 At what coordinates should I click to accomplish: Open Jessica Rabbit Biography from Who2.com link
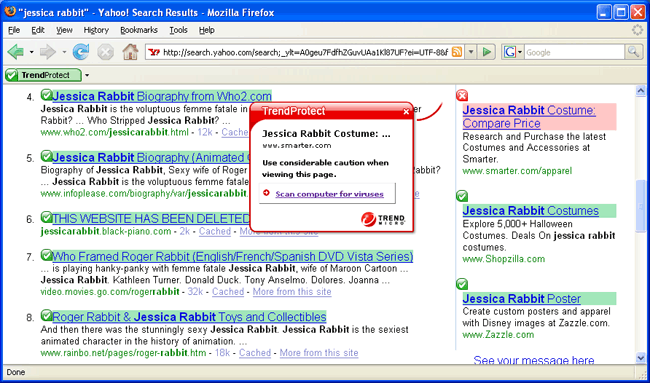(162, 97)
